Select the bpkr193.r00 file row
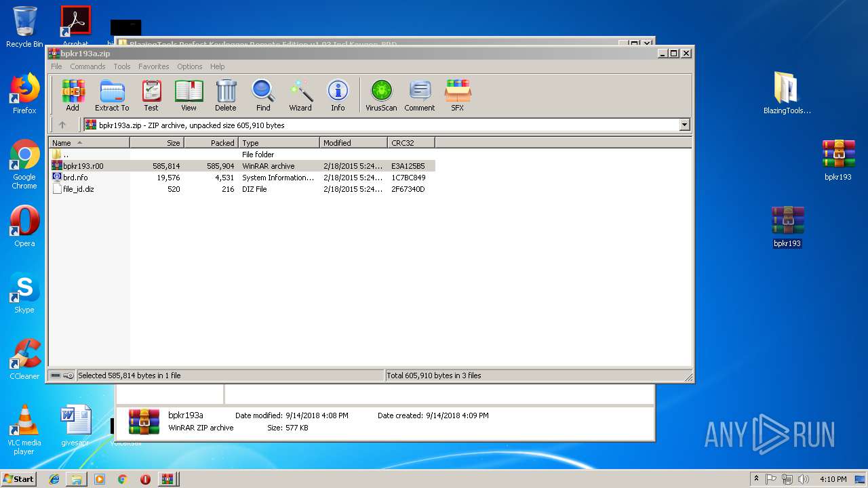This screenshot has width=868, height=488. pos(242,165)
